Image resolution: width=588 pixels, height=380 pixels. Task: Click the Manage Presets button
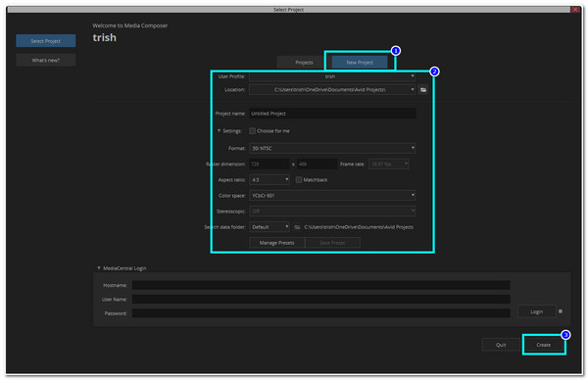pos(276,243)
